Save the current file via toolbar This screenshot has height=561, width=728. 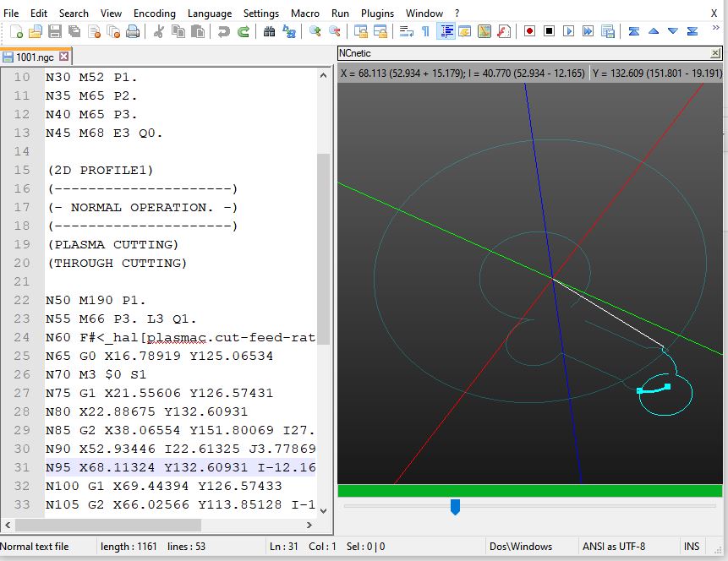click(x=55, y=31)
